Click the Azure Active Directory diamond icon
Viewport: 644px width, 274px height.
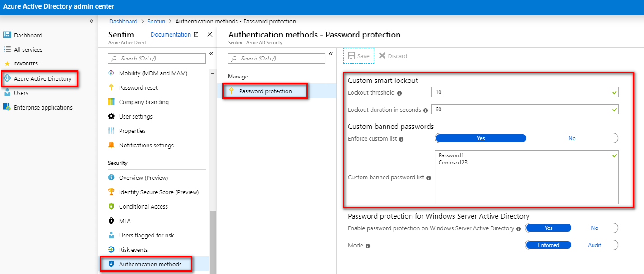[x=7, y=78]
